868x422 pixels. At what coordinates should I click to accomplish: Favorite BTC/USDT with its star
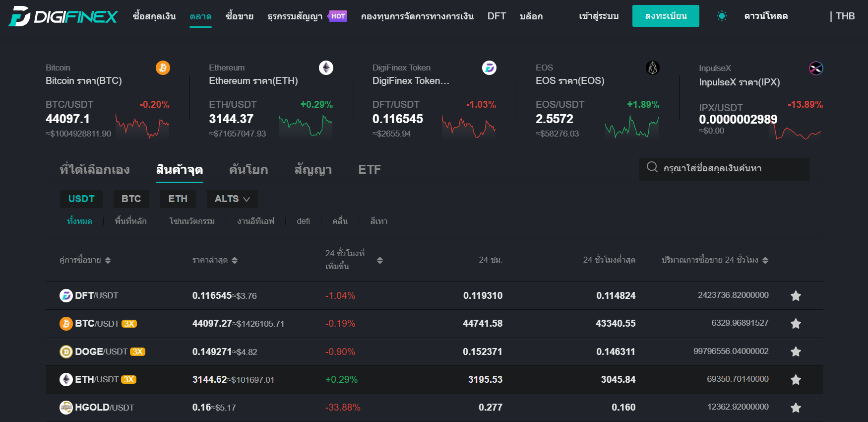[x=796, y=324]
